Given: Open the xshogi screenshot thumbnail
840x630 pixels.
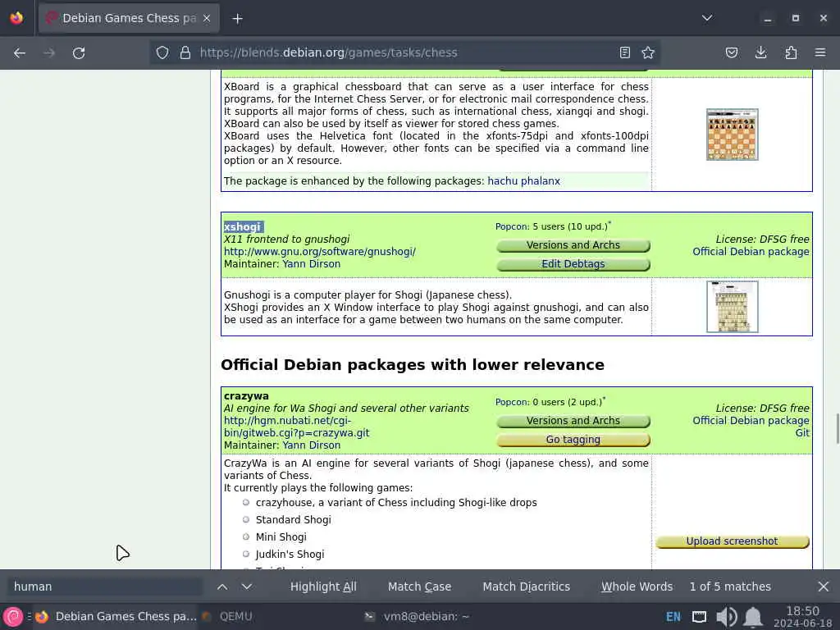Looking at the screenshot, I should (x=733, y=307).
